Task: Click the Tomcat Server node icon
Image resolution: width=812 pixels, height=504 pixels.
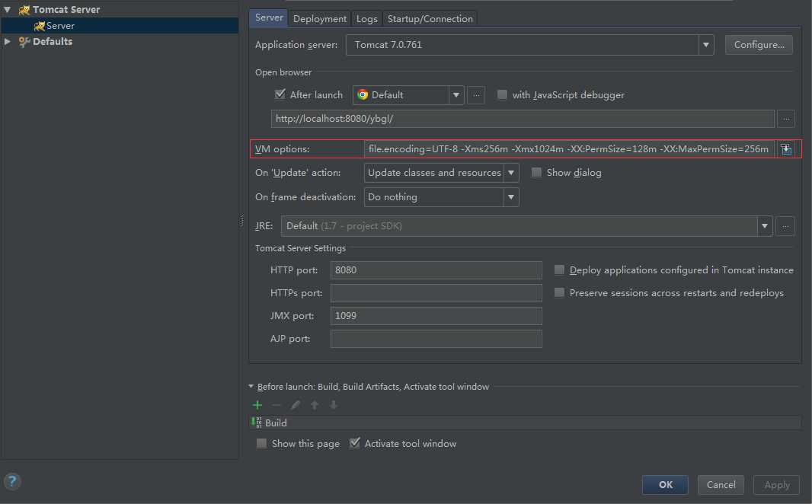Action: pyautogui.click(x=24, y=9)
